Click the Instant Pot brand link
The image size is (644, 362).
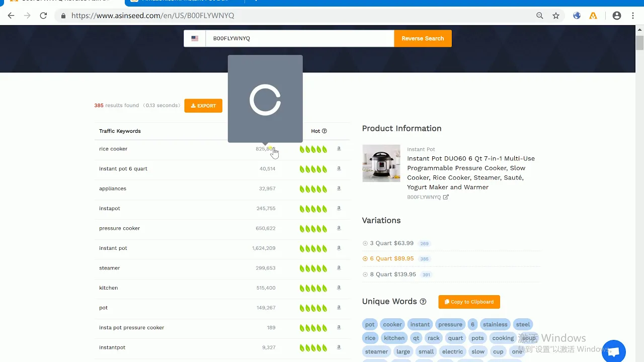(x=421, y=149)
